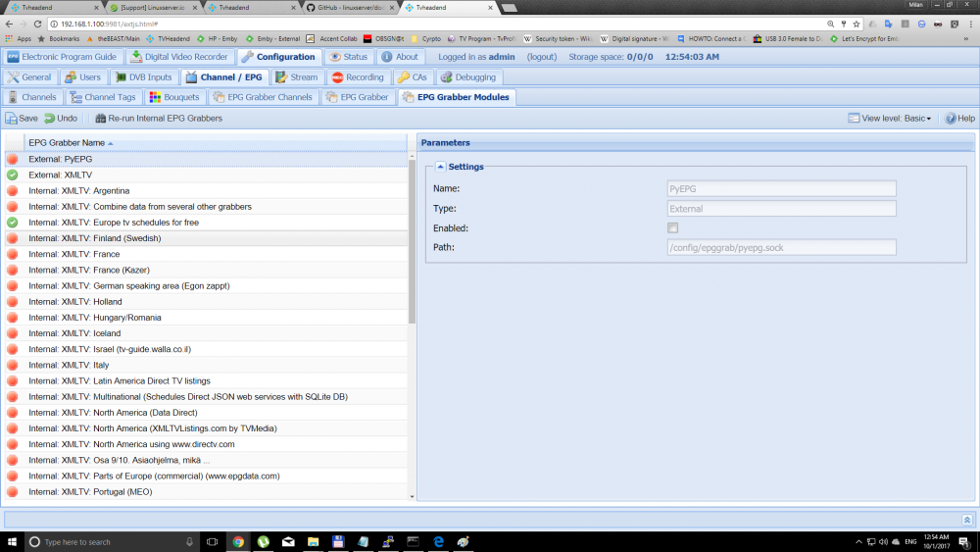Re-run Internal EPG Grabbers
The image size is (980, 552).
click(x=159, y=119)
